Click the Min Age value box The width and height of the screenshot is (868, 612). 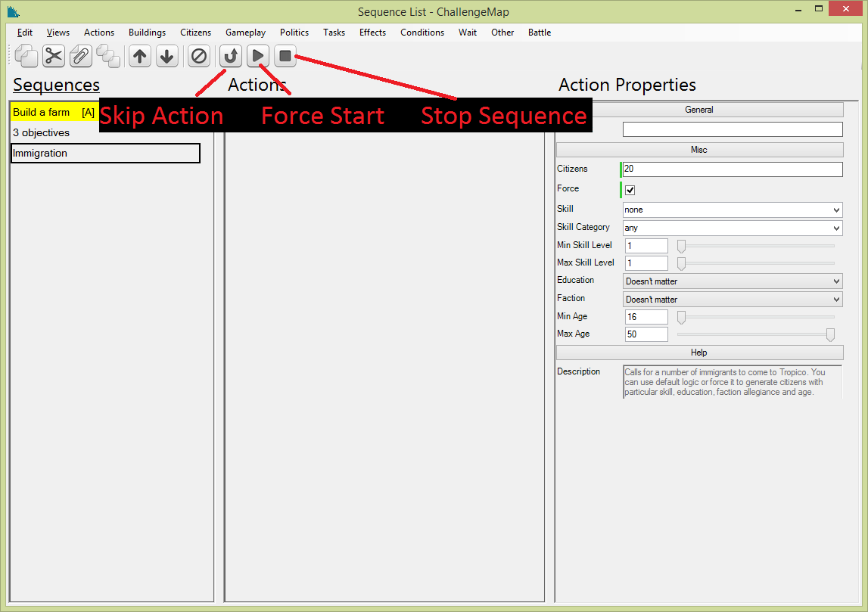(x=646, y=317)
